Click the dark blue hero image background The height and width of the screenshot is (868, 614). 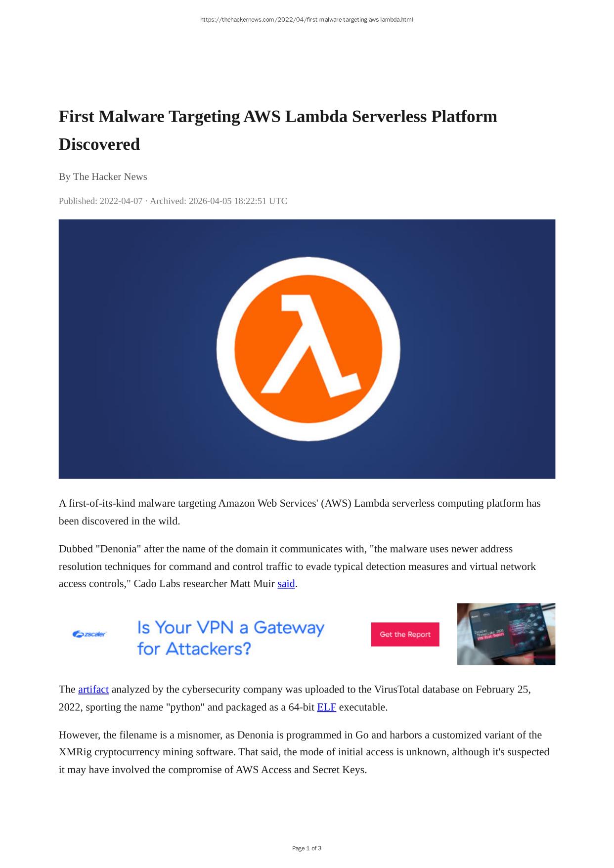[129, 349]
